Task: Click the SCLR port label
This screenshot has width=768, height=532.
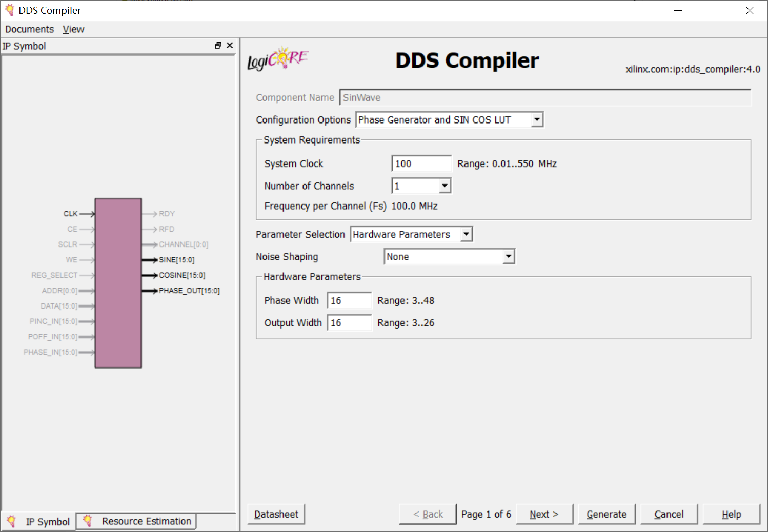Action: [x=68, y=244]
